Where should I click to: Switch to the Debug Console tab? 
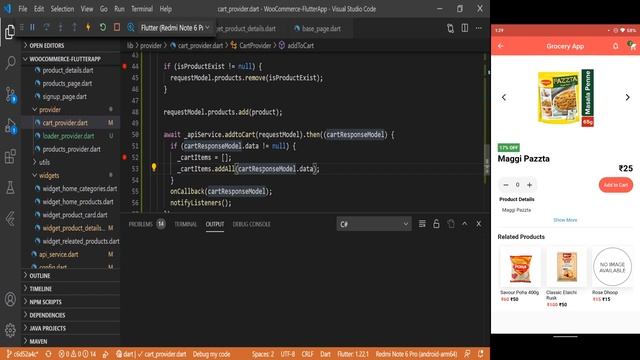tap(251, 224)
